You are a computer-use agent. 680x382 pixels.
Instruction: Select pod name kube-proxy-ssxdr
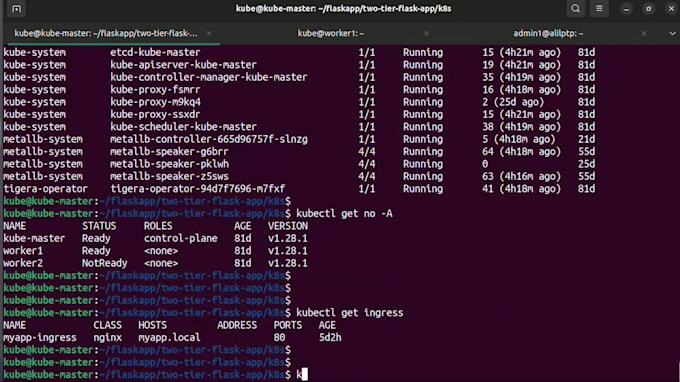[155, 114]
